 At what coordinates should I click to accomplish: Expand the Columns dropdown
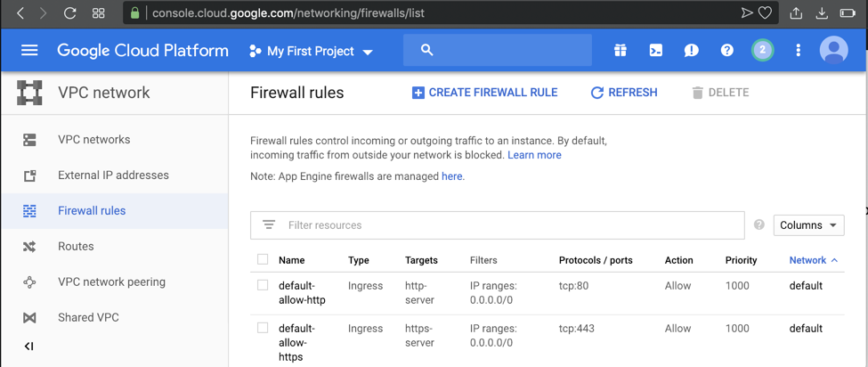808,225
